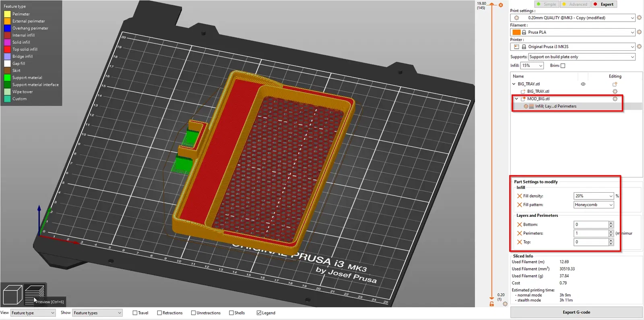Open the Printer preset dropdown
Screen dimensions: 644x320
point(573,47)
